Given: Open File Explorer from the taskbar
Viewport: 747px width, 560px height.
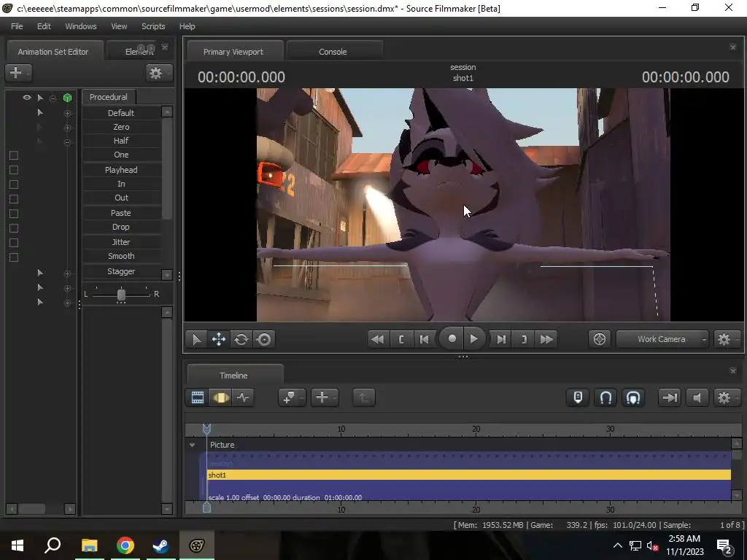Looking at the screenshot, I should pyautogui.click(x=90, y=545).
